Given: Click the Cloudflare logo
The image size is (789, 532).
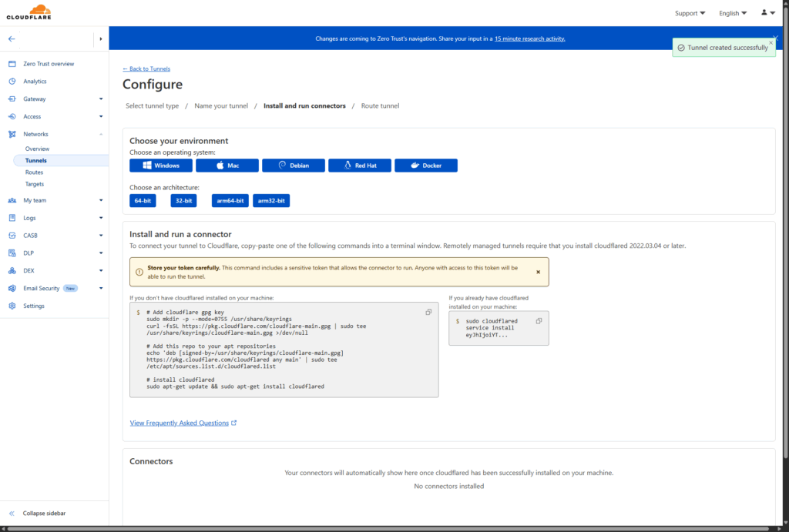Looking at the screenshot, I should click(x=29, y=13).
